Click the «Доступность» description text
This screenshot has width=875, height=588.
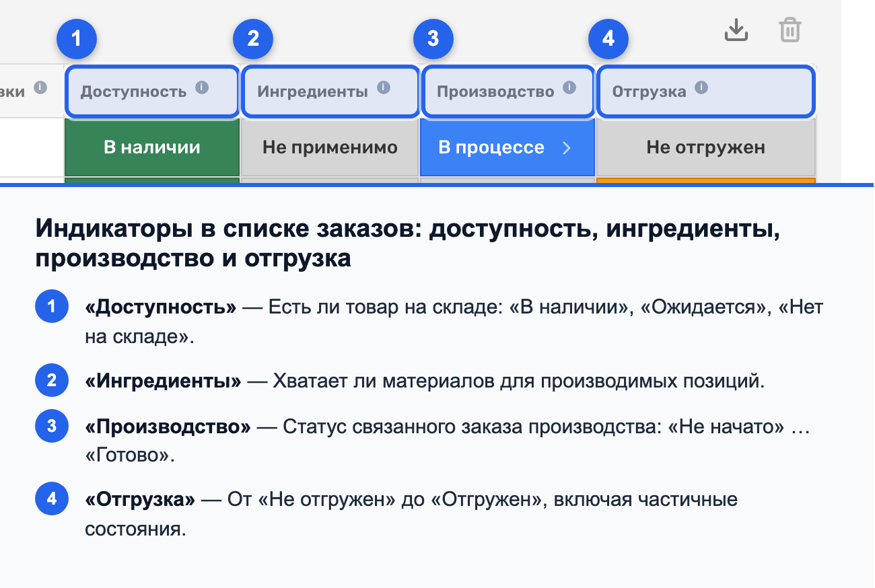454,322
